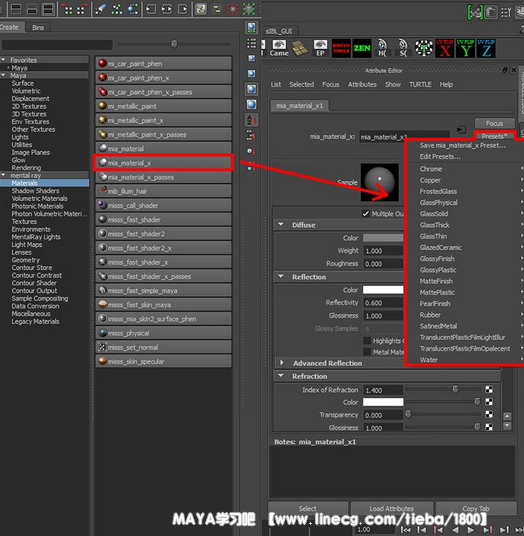
Task: Click the Presets button
Action: coord(494,136)
